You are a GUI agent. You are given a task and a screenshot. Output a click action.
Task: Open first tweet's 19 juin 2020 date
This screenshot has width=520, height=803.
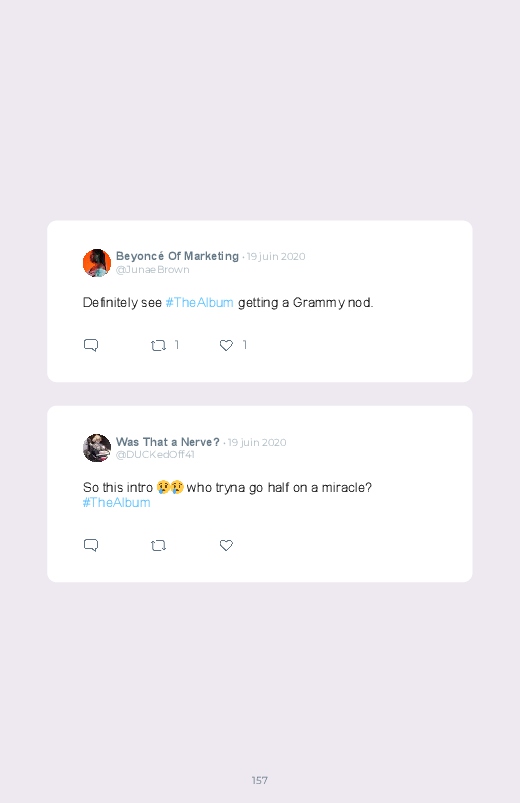pyautogui.click(x=276, y=257)
